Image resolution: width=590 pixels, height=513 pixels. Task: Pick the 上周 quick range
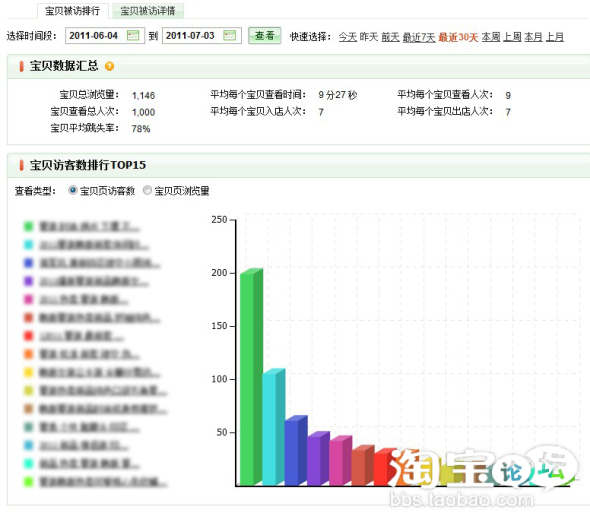coord(512,37)
